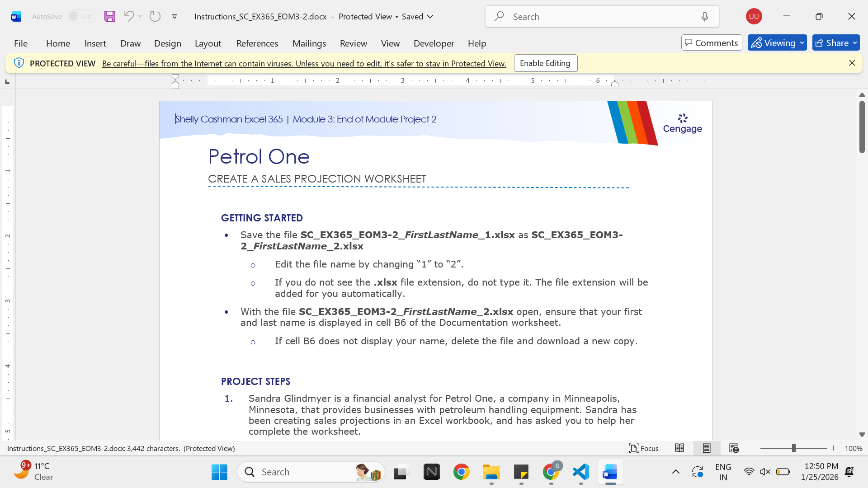Open Customize Quick Access Toolbar arrow
The height and width of the screenshot is (488, 868).
click(175, 17)
